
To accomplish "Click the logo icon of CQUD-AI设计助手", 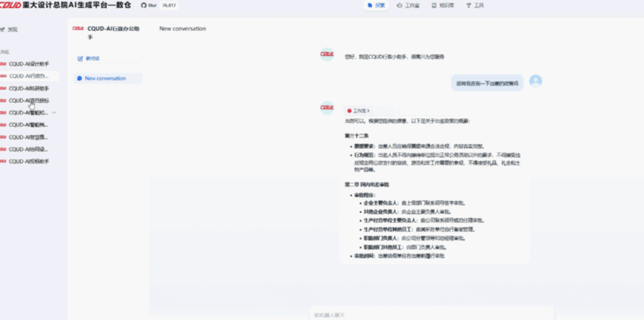I will click(x=3, y=64).
